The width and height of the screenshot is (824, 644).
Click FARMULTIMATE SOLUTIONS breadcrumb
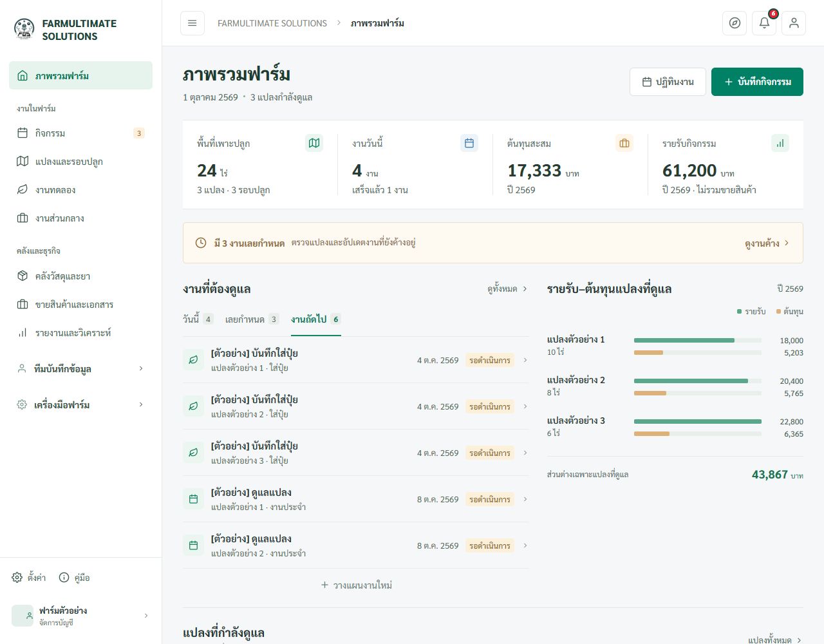(272, 23)
